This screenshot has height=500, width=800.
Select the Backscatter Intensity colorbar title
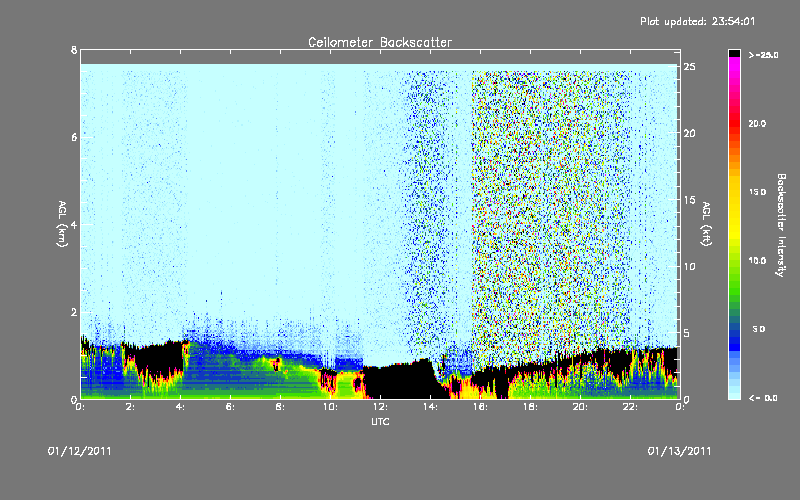(781, 225)
